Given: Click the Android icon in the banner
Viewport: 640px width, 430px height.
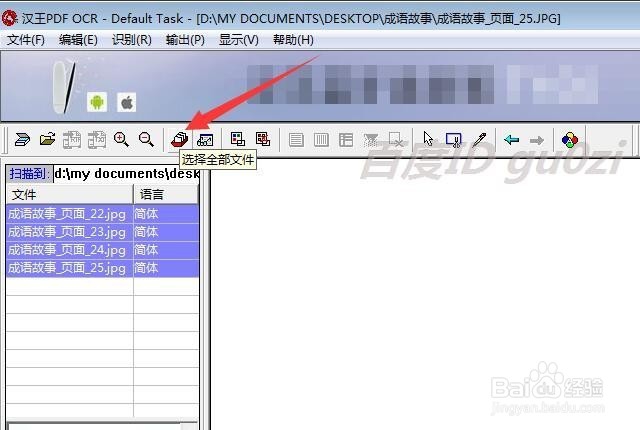Looking at the screenshot, I should pyautogui.click(x=97, y=102).
